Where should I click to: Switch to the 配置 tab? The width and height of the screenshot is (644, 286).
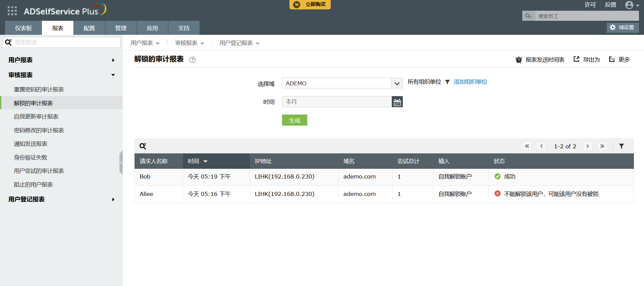pyautogui.click(x=89, y=28)
